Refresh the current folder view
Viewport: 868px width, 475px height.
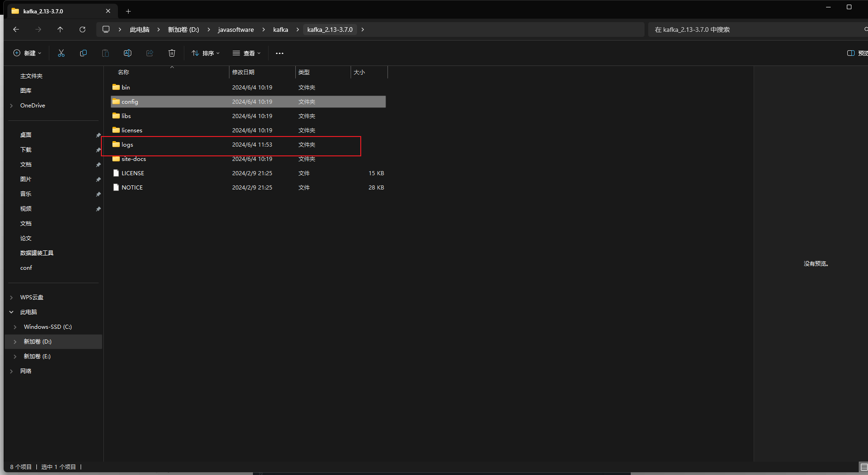pyautogui.click(x=82, y=30)
